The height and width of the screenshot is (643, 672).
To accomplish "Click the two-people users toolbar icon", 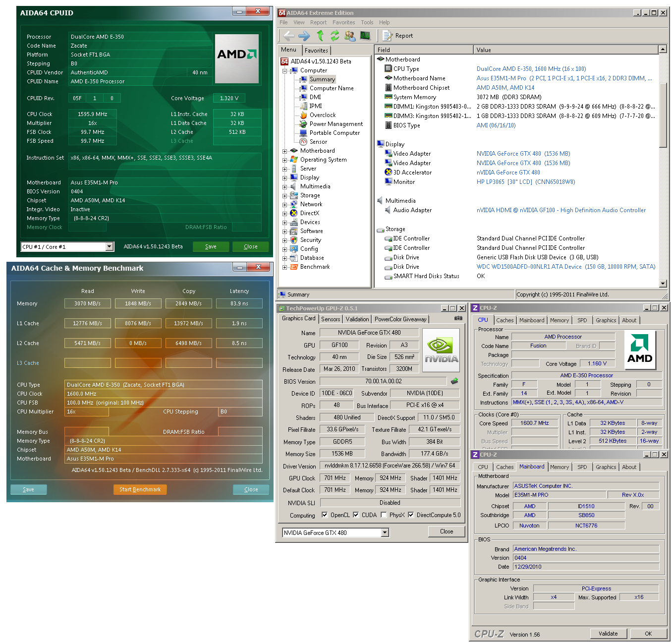I will [350, 36].
